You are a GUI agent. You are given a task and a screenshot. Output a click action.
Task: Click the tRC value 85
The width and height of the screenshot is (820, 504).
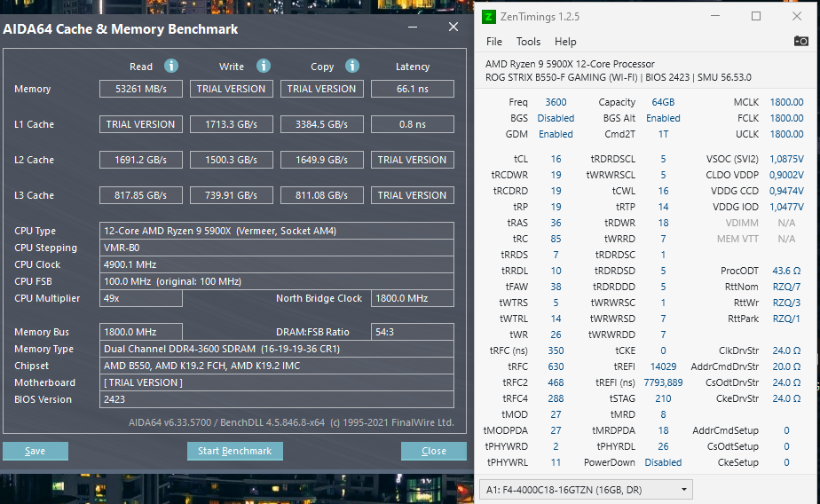pyautogui.click(x=556, y=239)
